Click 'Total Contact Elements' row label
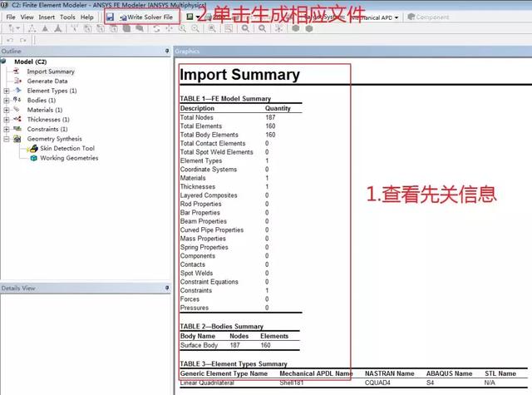 213,144
